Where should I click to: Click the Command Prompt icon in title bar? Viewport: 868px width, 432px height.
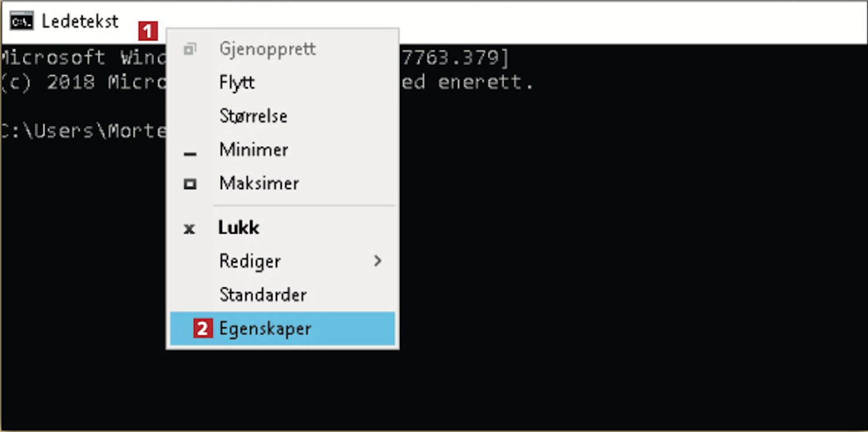[22, 21]
